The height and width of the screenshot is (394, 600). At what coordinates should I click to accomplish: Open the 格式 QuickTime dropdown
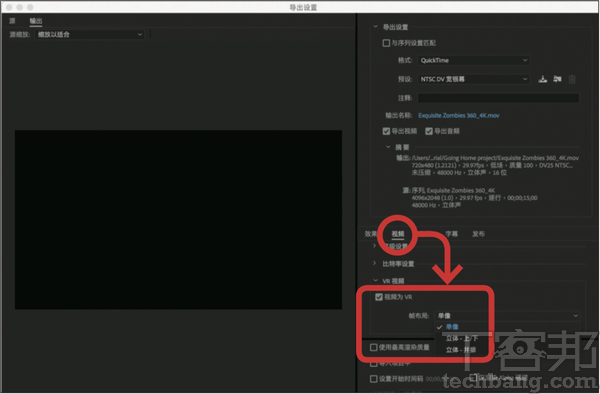474,60
